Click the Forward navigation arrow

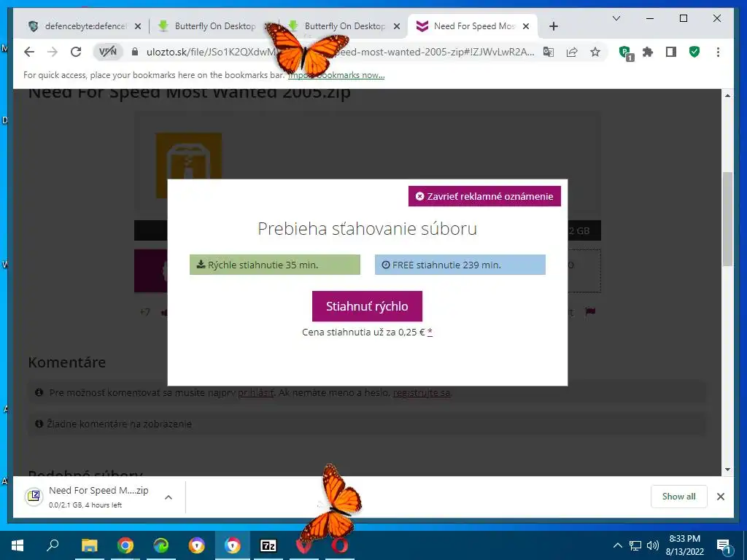pyautogui.click(x=53, y=52)
